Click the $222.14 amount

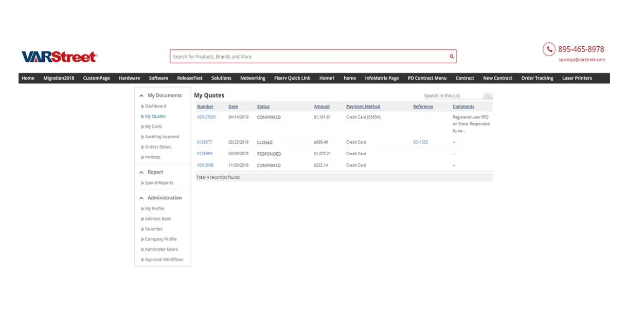click(321, 165)
